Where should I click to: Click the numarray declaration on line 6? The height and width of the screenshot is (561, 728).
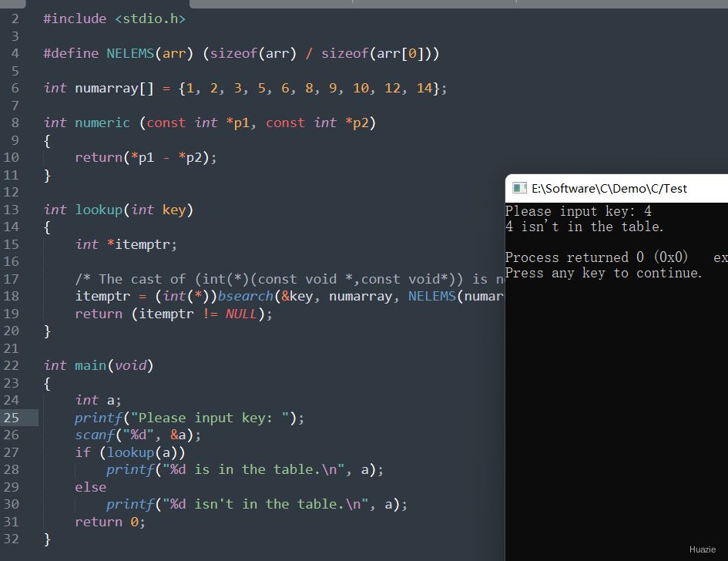tap(114, 89)
